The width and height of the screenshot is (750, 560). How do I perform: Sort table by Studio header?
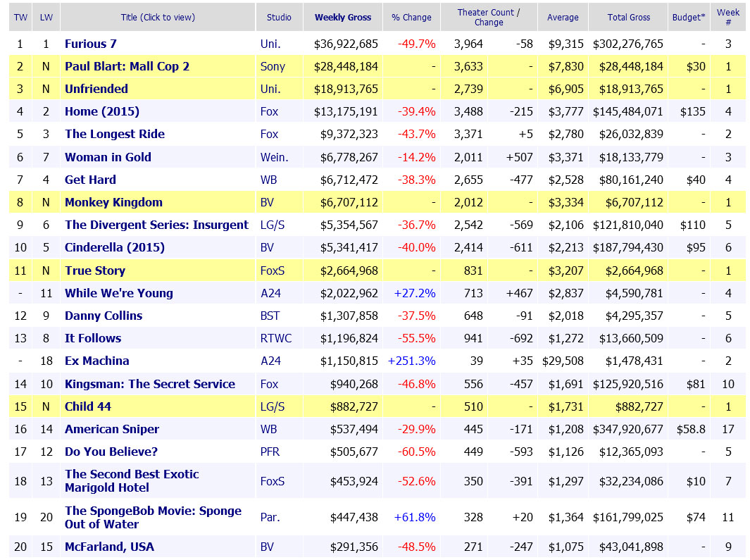[279, 17]
